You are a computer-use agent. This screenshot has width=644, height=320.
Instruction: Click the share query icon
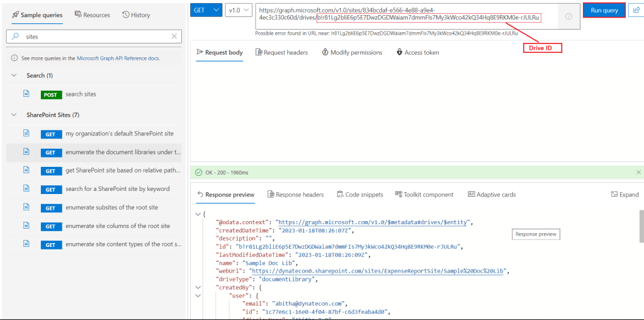click(636, 10)
